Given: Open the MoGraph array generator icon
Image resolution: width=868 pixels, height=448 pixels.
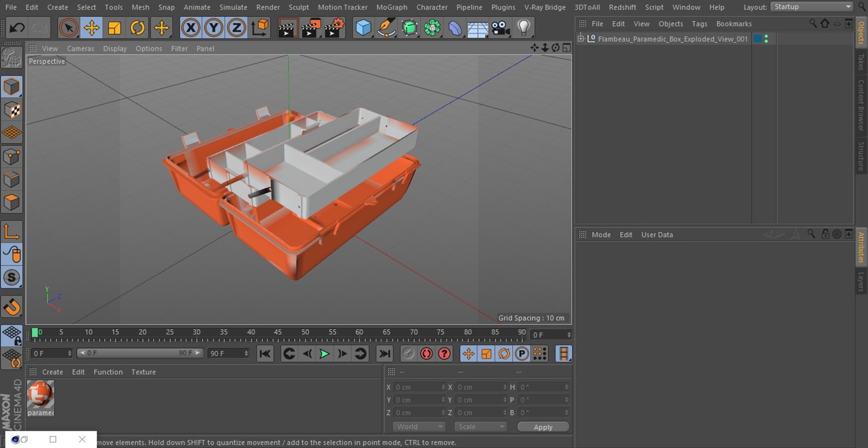Looking at the screenshot, I should (x=432, y=28).
